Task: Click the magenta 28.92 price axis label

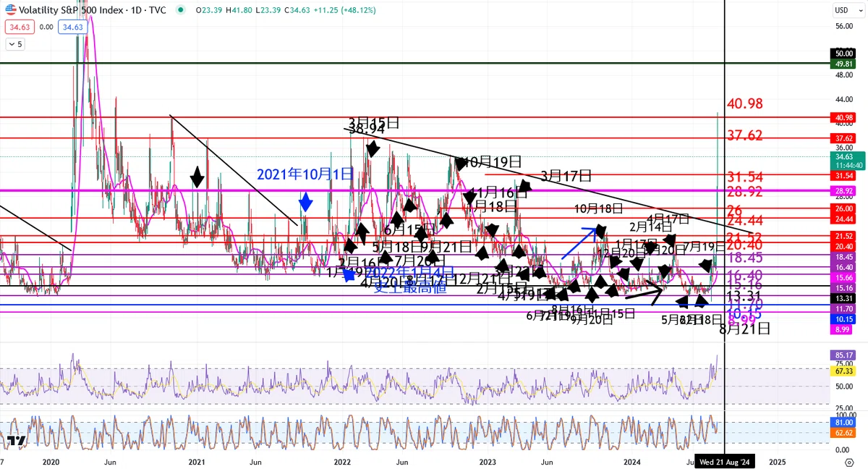Action: (844, 191)
